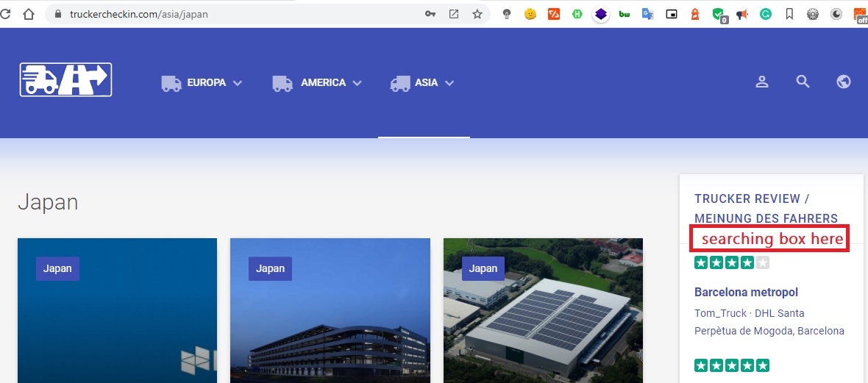The width and height of the screenshot is (868, 383).
Task: Bookmark page with star icon
Action: (x=477, y=14)
